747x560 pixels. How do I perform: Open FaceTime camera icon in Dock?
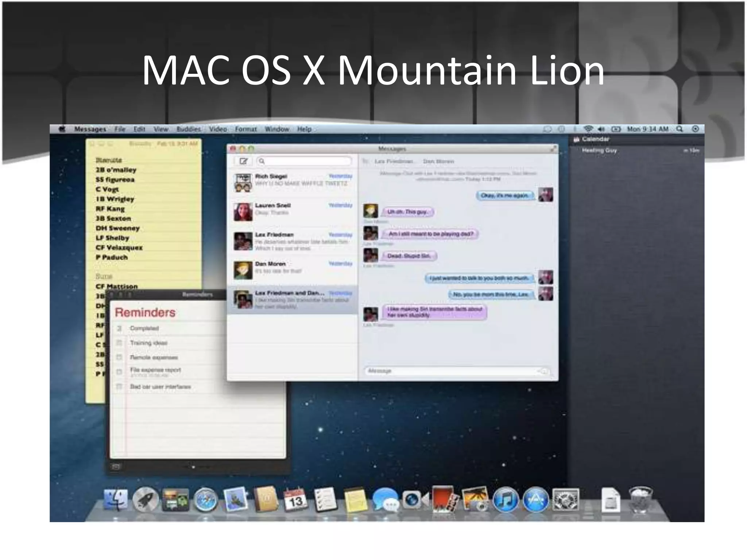[x=415, y=499]
